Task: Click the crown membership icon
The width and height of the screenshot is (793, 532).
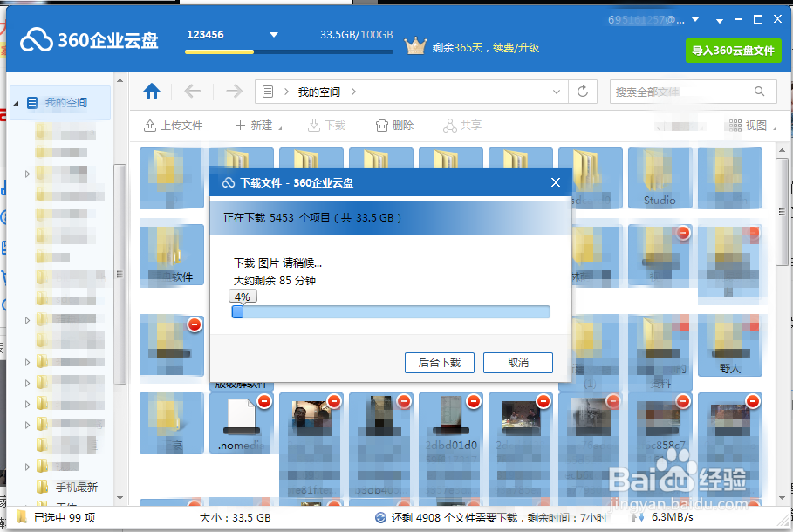Action: 415,46
